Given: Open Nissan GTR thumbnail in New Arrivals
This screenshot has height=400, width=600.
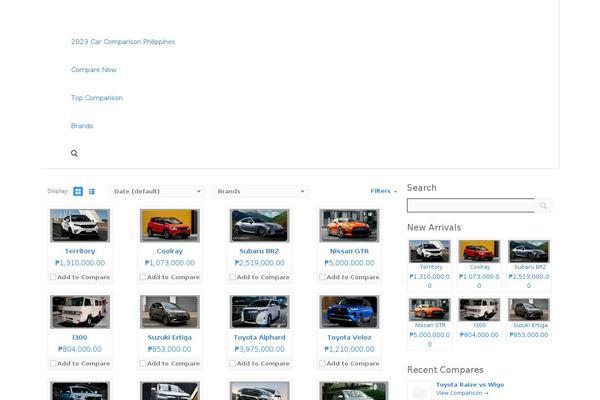Looking at the screenshot, I should pyautogui.click(x=429, y=310).
